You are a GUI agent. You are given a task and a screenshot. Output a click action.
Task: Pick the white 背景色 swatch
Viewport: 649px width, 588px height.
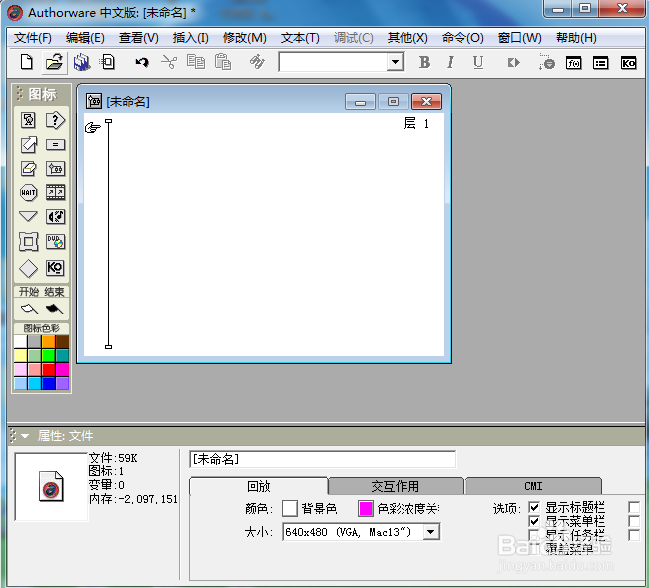click(x=289, y=508)
